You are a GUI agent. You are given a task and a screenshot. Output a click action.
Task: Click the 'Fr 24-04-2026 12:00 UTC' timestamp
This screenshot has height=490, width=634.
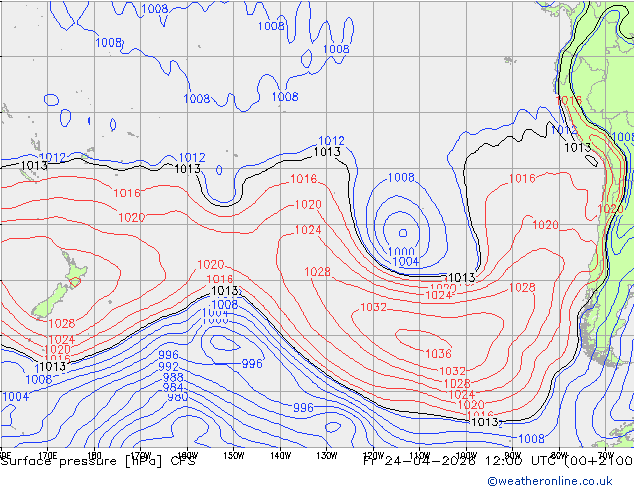point(462,461)
